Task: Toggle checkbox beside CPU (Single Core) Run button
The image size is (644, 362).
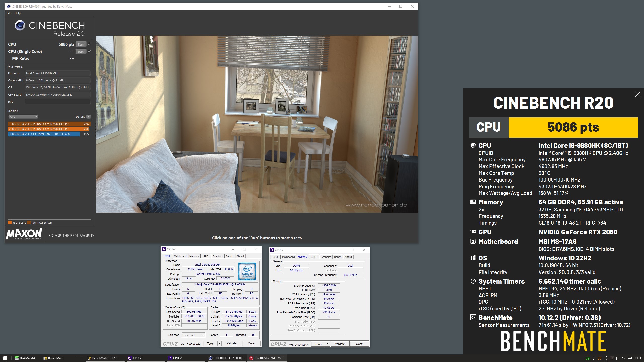Action: coord(89,51)
